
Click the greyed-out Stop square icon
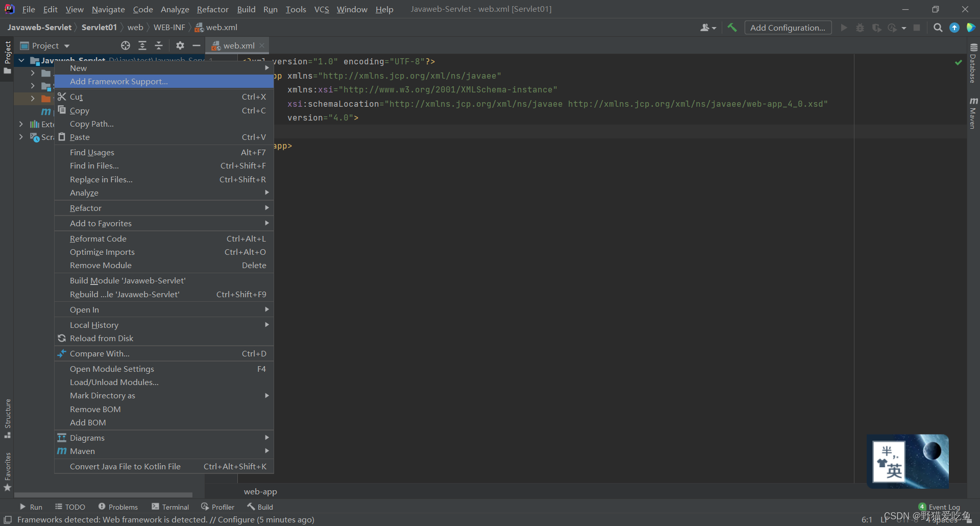click(x=917, y=28)
